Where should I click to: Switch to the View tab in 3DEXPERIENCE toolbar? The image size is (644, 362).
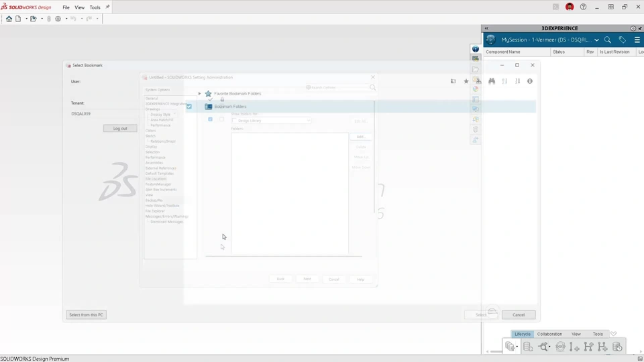point(576,334)
